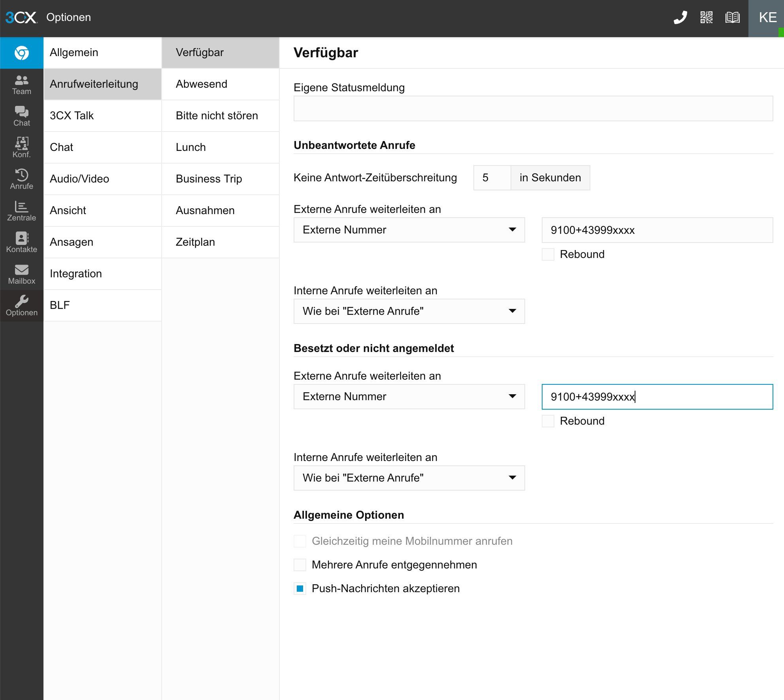Open the Anrufe call history icon

coord(22,179)
